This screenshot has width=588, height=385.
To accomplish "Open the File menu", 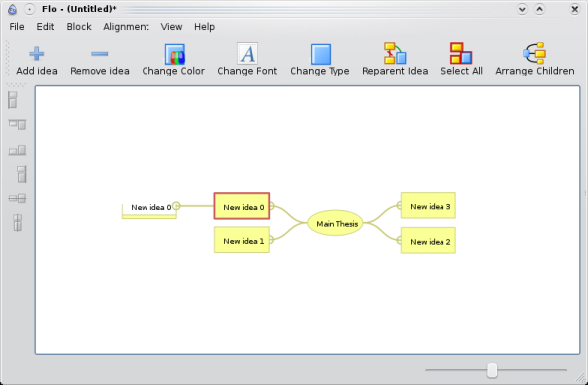I will tap(17, 27).
